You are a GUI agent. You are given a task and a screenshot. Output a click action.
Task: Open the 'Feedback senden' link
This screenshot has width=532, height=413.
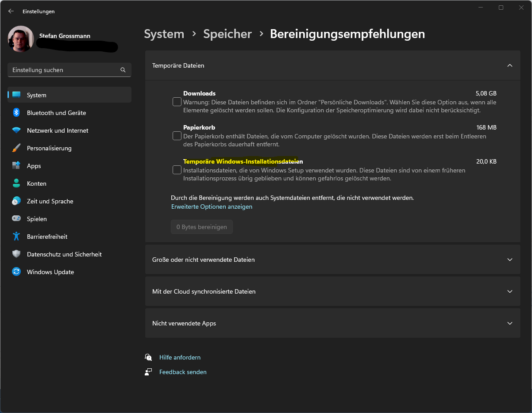183,372
